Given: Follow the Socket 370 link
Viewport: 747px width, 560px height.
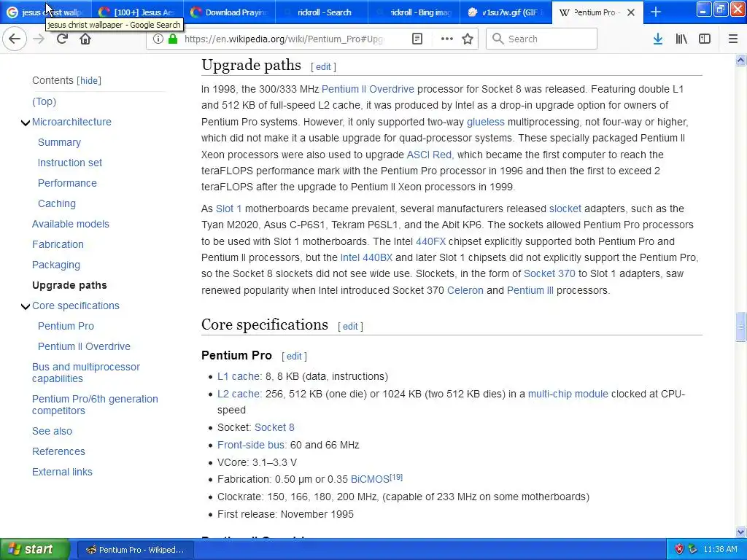Looking at the screenshot, I should coord(549,274).
